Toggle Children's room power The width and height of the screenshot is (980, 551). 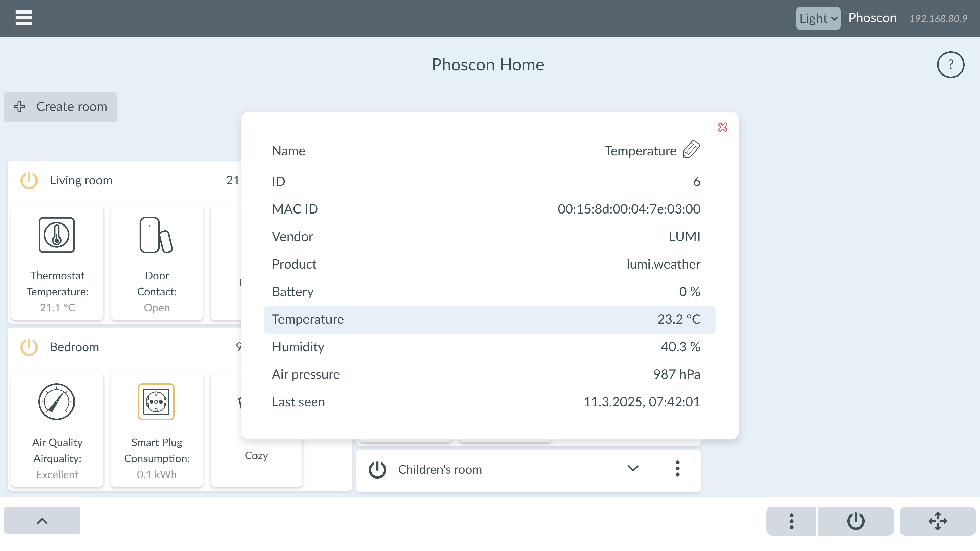[x=377, y=470]
